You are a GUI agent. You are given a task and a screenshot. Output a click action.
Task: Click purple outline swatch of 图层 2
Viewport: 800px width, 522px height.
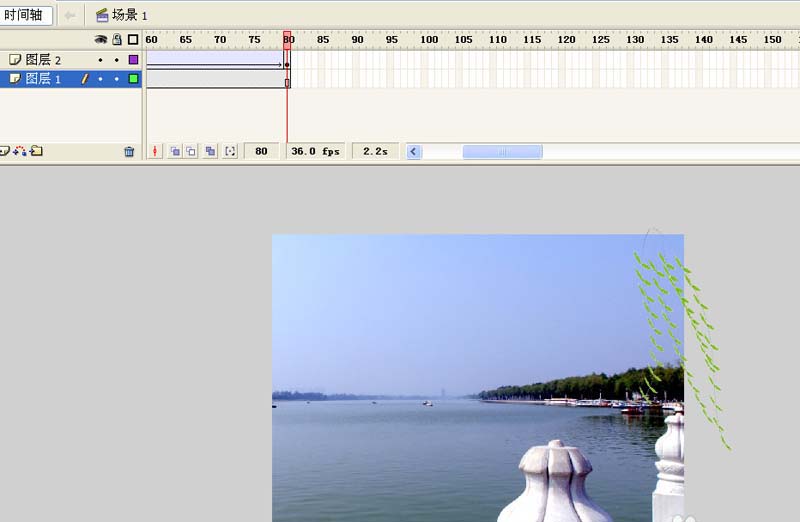[133, 60]
